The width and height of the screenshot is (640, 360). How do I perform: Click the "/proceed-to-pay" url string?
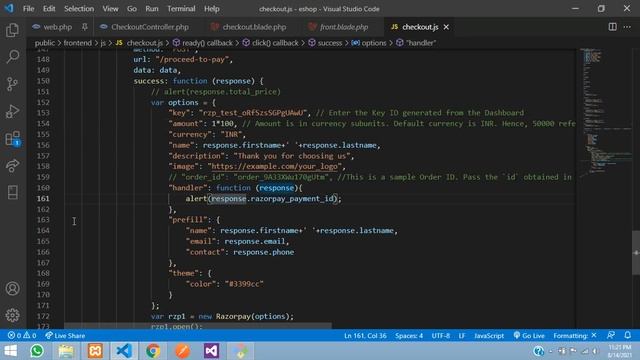point(193,60)
